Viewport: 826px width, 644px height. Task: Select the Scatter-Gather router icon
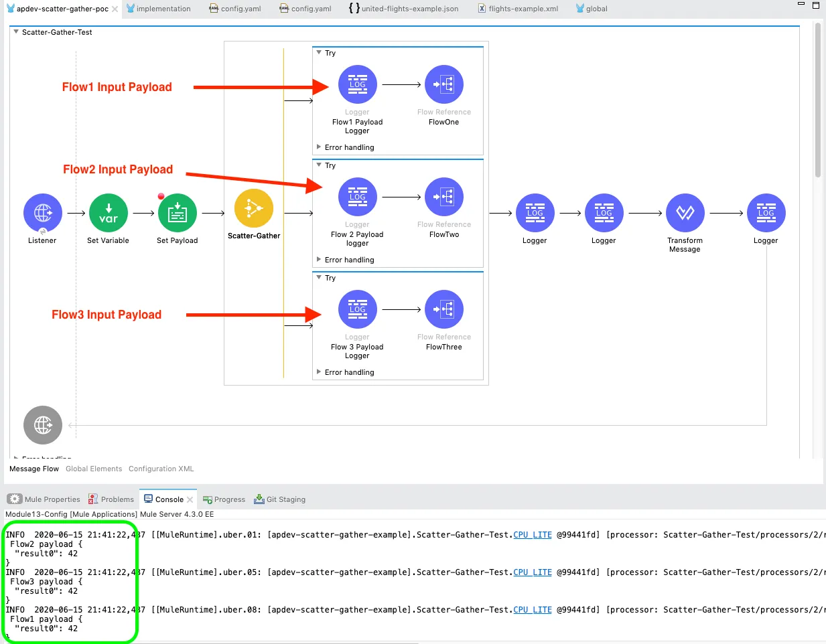254,208
